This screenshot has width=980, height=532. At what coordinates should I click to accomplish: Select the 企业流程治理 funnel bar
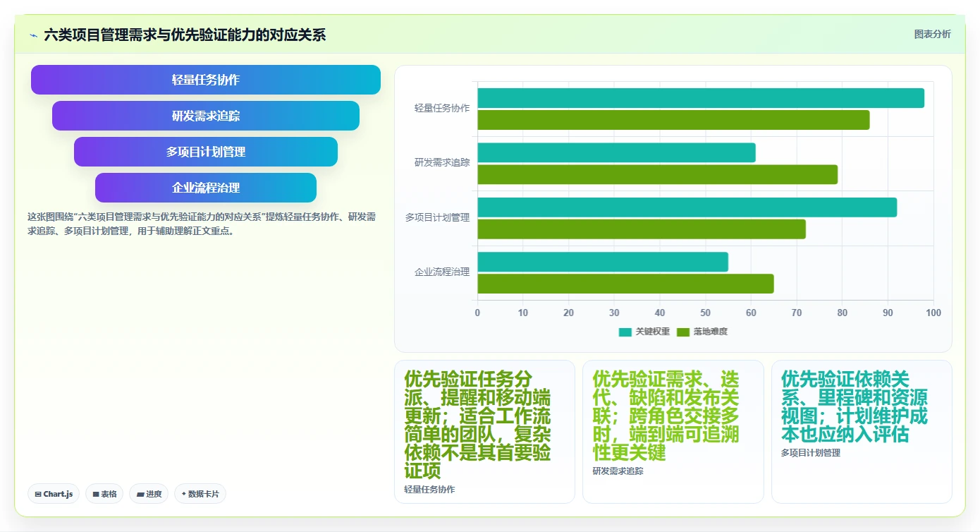pos(206,188)
